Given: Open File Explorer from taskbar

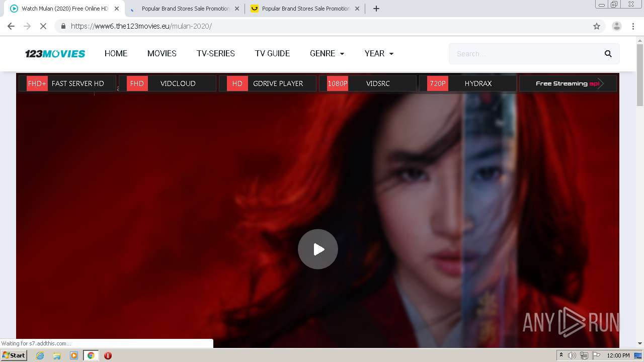Looking at the screenshot, I should 57,355.
